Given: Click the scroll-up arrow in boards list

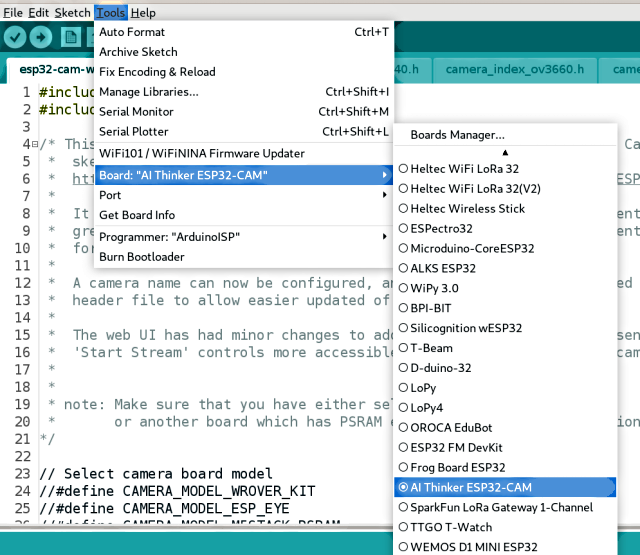Looking at the screenshot, I should tap(505, 153).
